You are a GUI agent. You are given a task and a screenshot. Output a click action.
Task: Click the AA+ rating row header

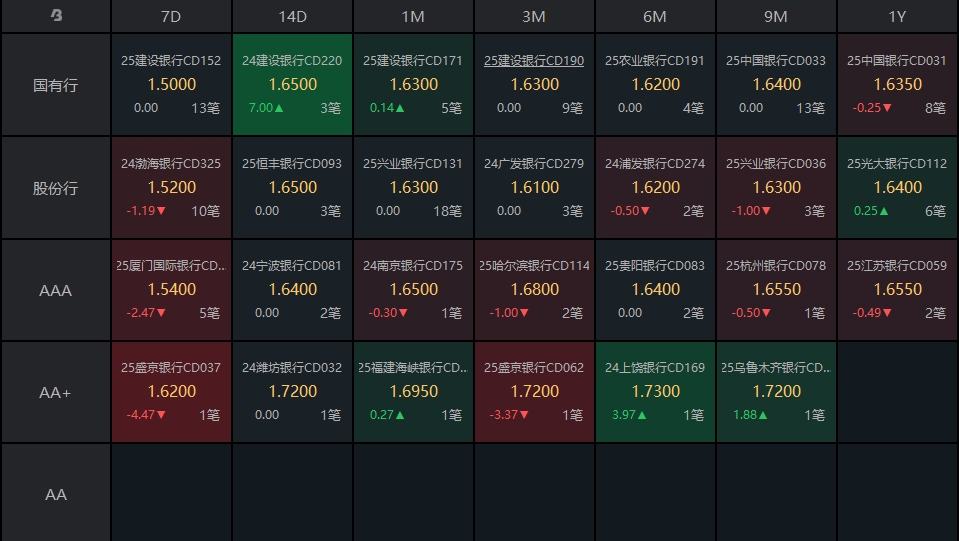[x=56, y=392]
